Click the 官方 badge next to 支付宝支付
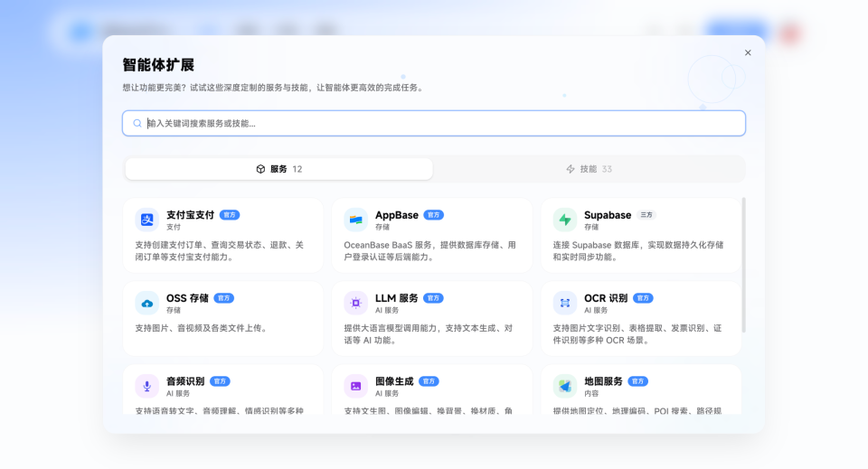 [x=230, y=214]
